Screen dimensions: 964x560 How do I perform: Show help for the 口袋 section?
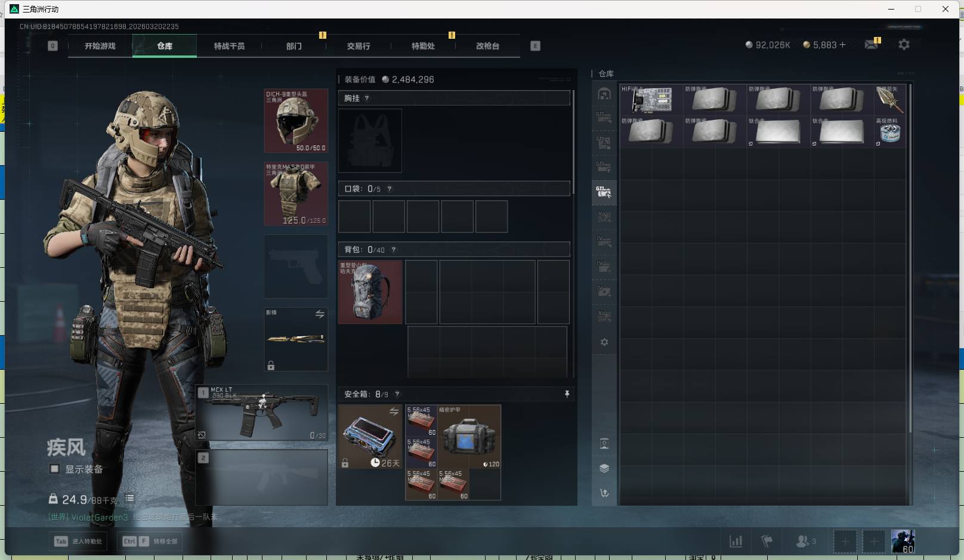(390, 189)
